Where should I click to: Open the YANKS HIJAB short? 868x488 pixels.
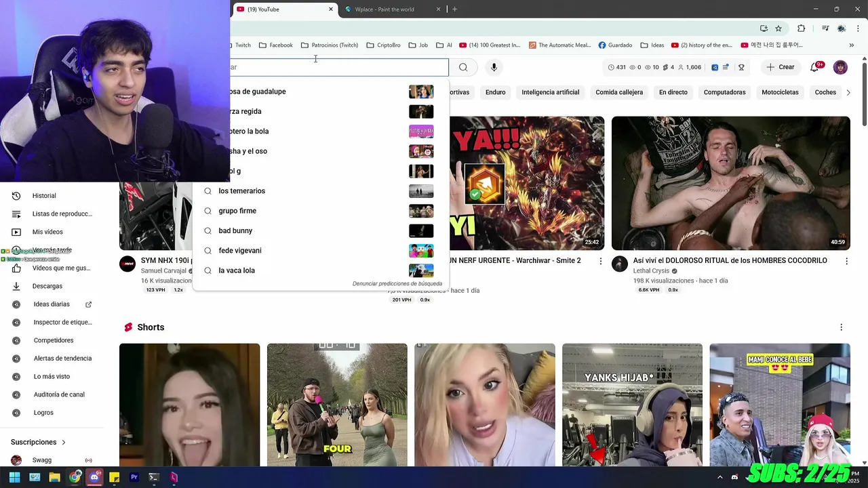pos(632,405)
